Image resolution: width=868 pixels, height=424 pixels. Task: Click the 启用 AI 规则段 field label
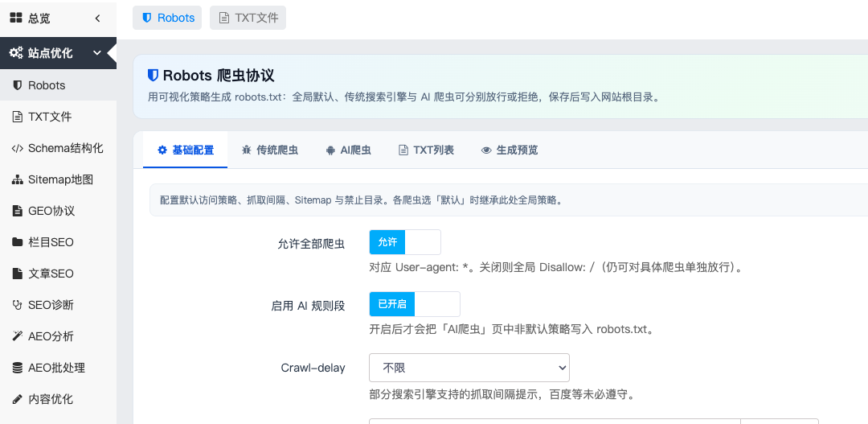click(308, 306)
